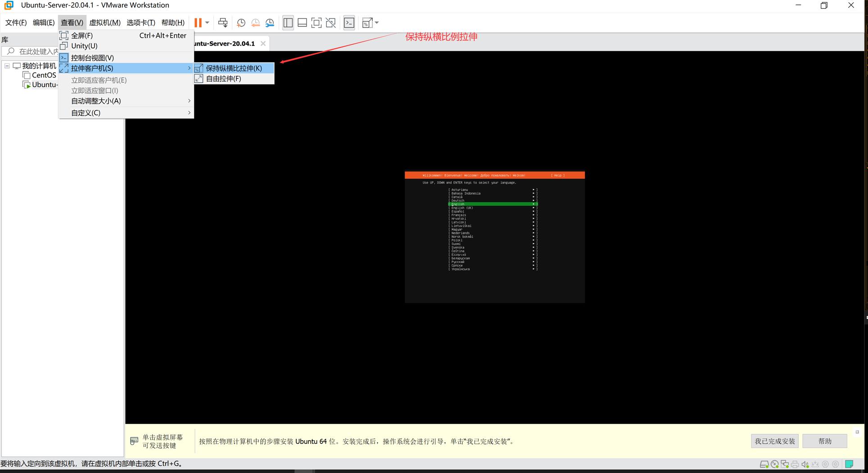
Task: Click the CD/DVD drive status icon
Action: pyautogui.click(x=775, y=464)
